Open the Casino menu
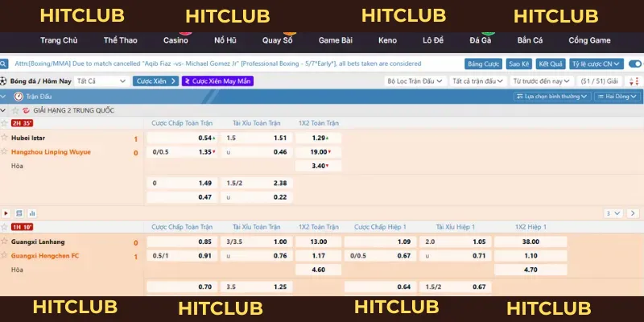Image resolution: width=644 pixels, height=322 pixels. pyautogui.click(x=175, y=40)
